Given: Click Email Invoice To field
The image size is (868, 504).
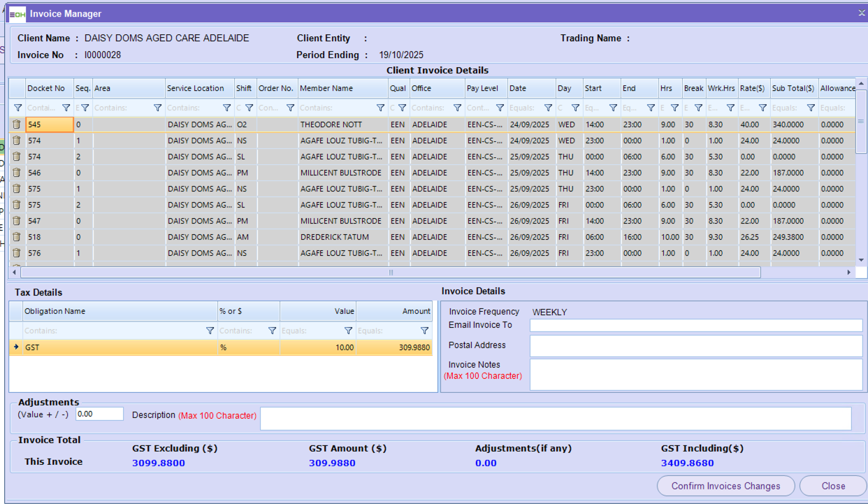Looking at the screenshot, I should (695, 325).
